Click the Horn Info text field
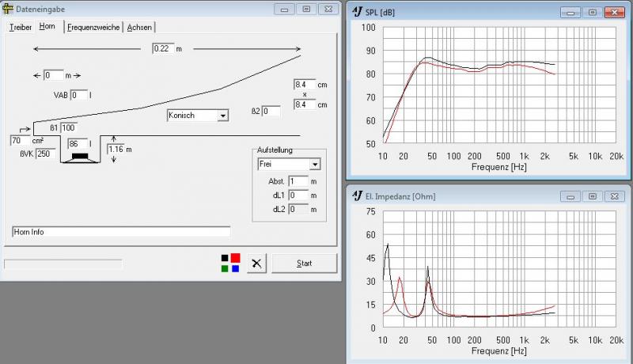Viewport: 633px width, 364px height. point(121,232)
